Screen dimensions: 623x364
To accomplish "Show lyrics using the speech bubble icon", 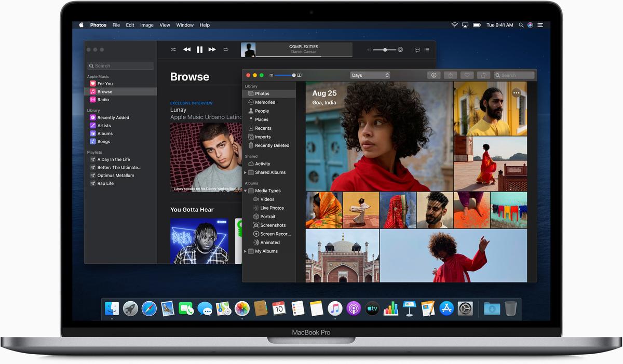I will pos(417,50).
